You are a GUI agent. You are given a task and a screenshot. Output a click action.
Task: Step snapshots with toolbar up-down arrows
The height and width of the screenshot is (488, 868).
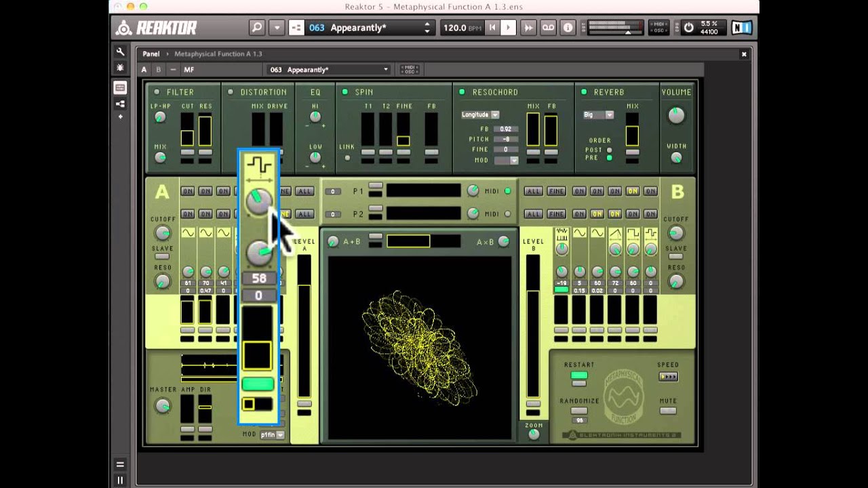coord(427,28)
